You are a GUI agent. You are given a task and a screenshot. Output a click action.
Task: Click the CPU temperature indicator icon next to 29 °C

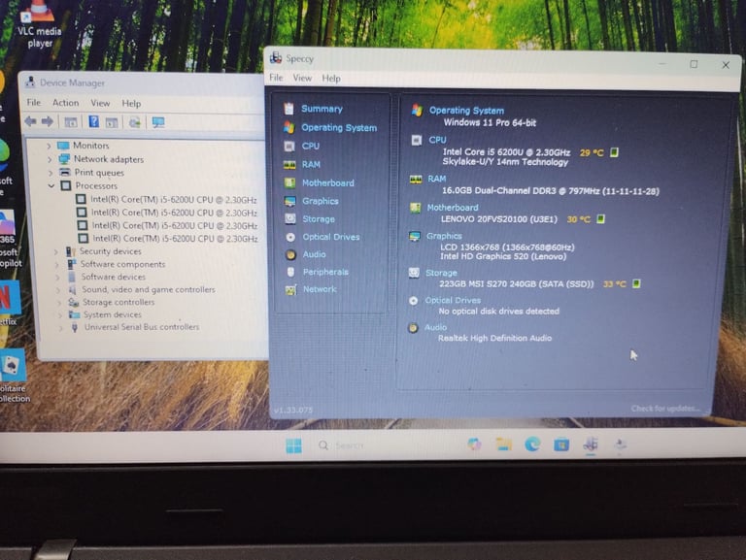coord(614,152)
